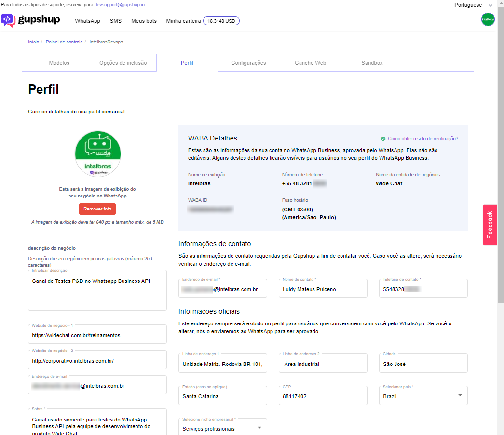
Task: Click the contact Endereço de e-mail field
Action: [223, 288]
